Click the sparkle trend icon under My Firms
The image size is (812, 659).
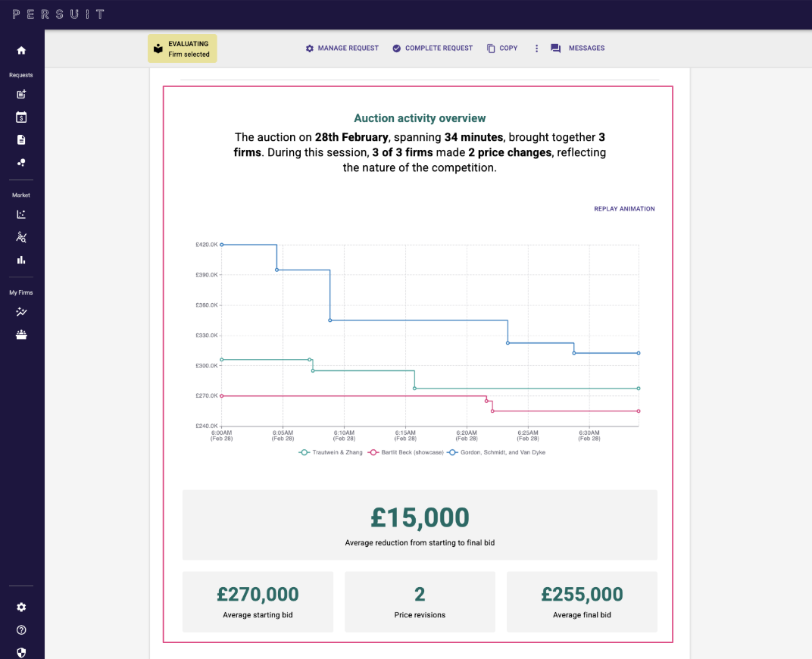click(21, 312)
